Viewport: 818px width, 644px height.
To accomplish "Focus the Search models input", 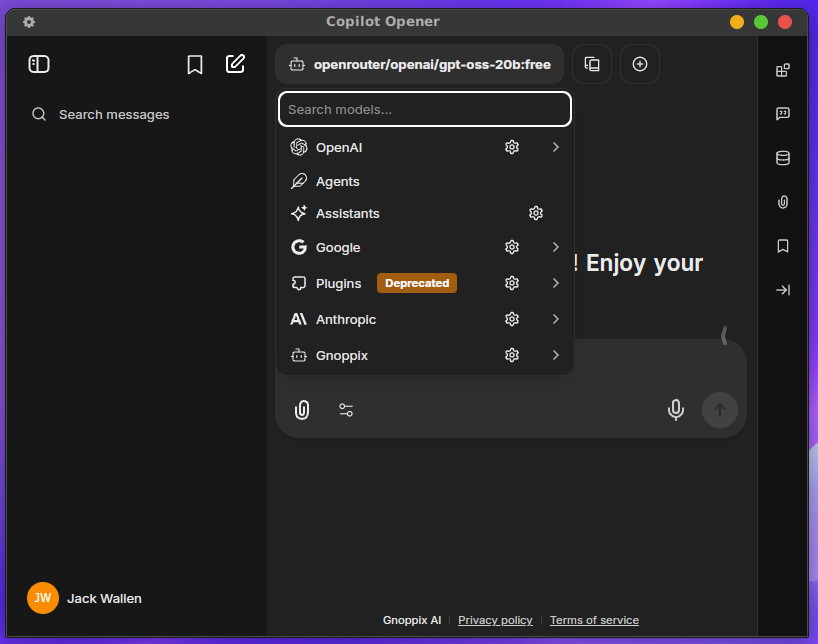I will (425, 109).
